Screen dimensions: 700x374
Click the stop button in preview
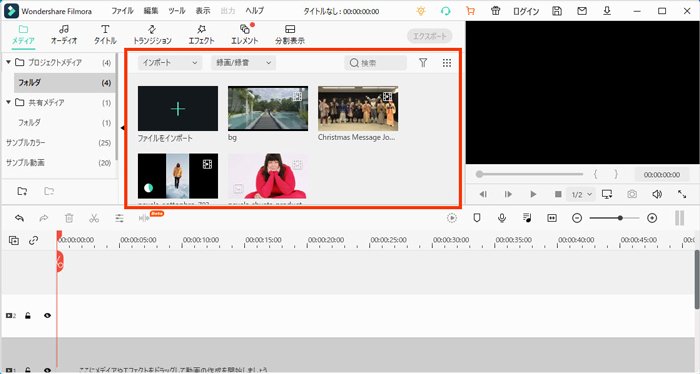click(x=558, y=194)
